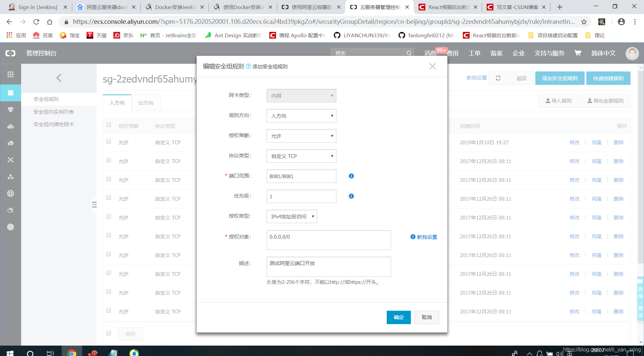This screenshot has width=644, height=356.
Task: Select the highlighted ECS server sidebar icon
Action: pyautogui.click(x=10, y=93)
